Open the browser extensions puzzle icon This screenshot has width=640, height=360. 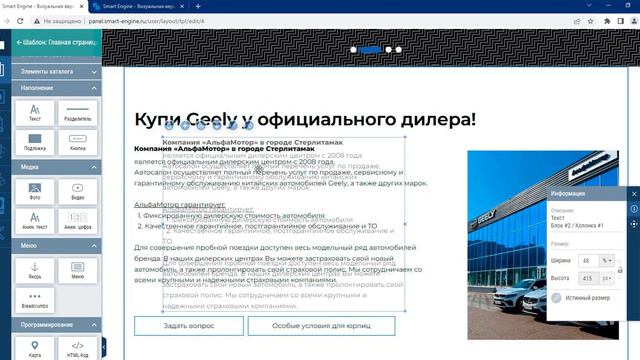coord(607,21)
